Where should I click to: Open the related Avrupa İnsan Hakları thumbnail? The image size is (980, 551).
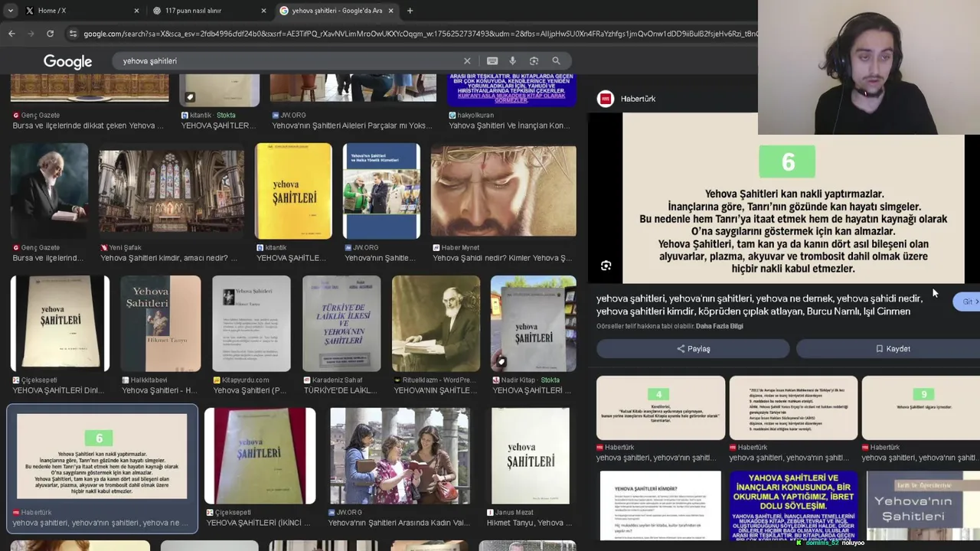click(793, 408)
